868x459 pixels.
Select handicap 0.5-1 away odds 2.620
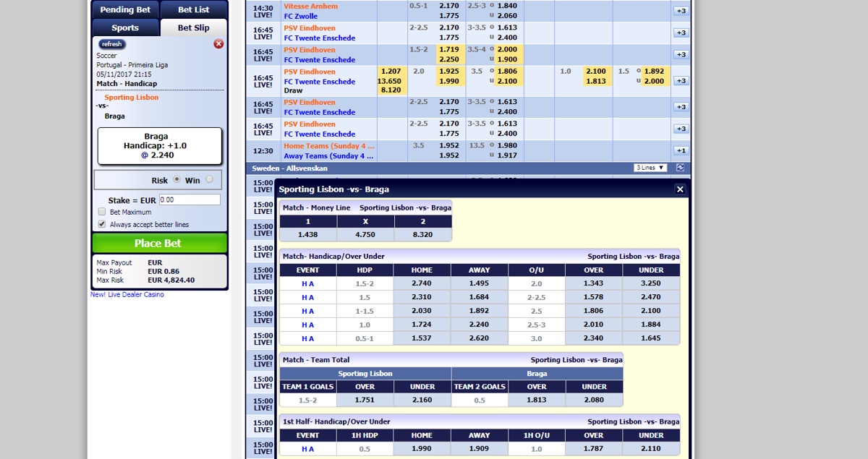(x=479, y=338)
